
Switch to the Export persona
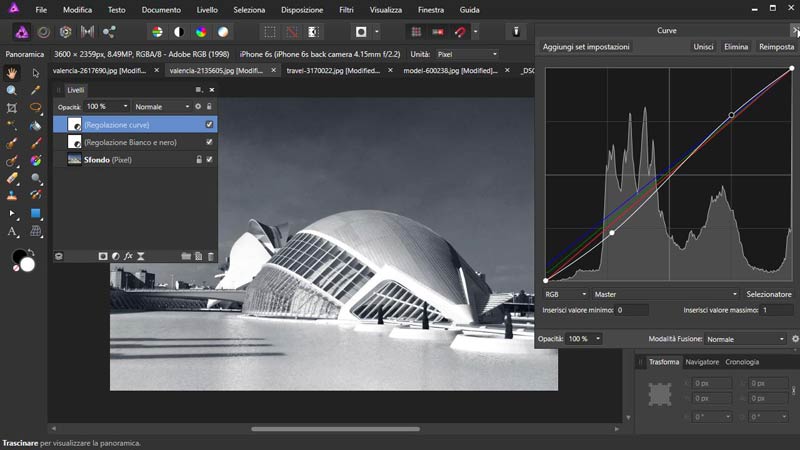[109, 32]
